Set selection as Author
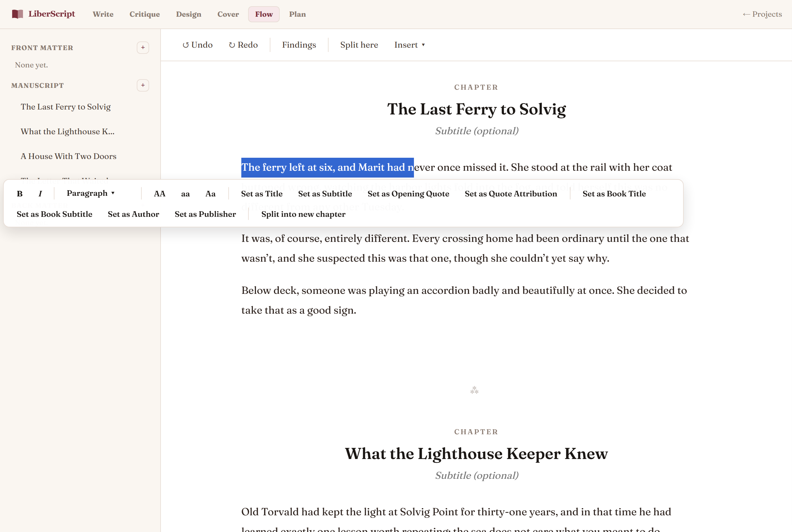 [133, 214]
